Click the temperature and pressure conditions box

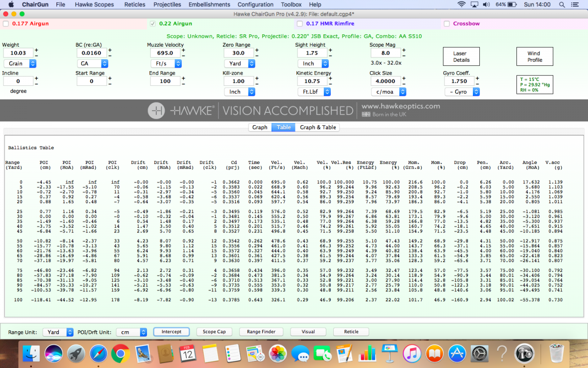(535, 85)
